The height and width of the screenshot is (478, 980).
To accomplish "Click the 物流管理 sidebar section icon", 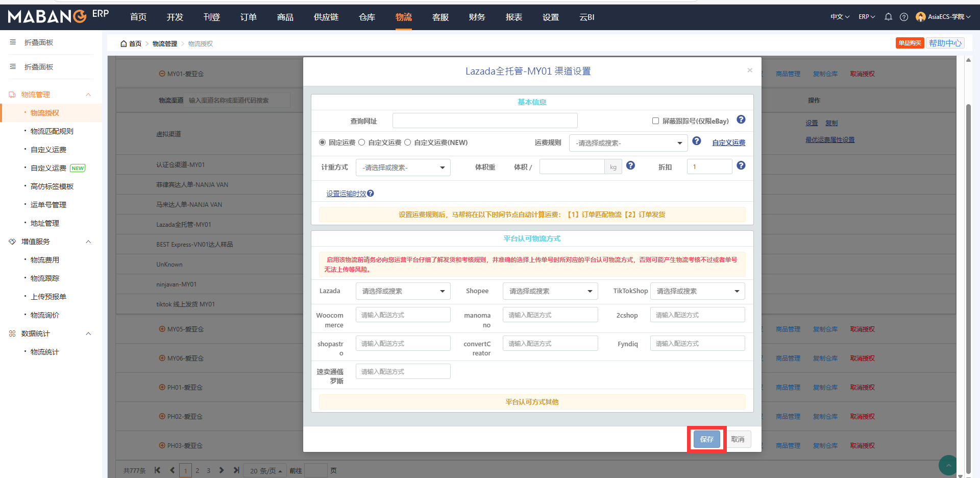I will [12, 94].
